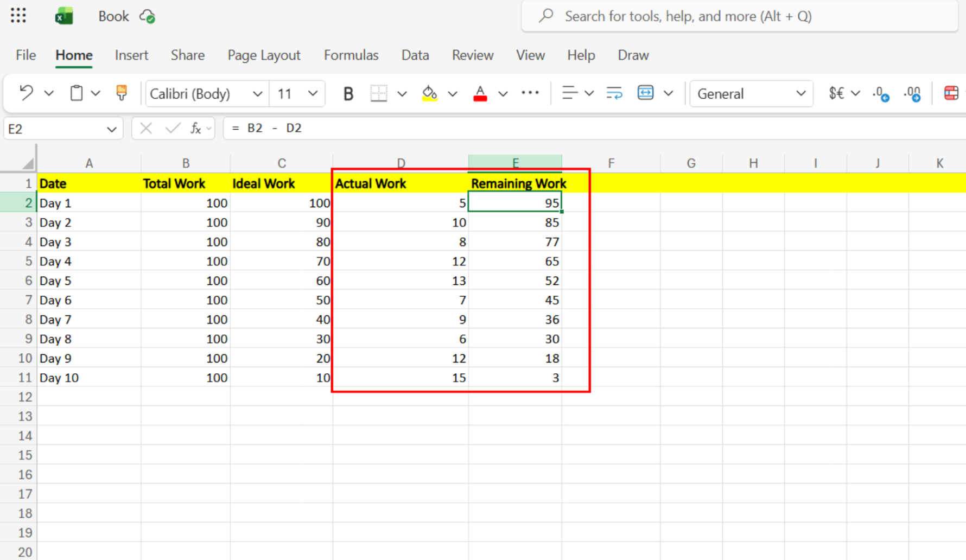Expand the merge dropdown arrow
This screenshot has width=966, height=560.
669,93
